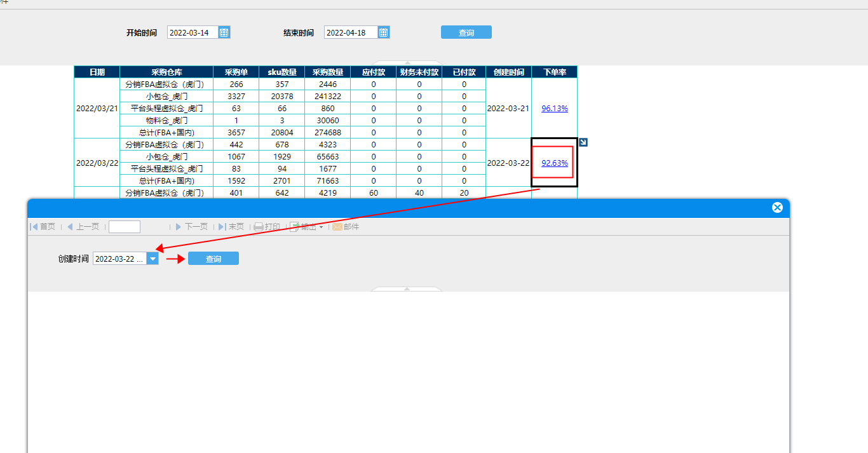Click the 241322 purchase quantity cell
The height and width of the screenshot is (453, 868).
[x=328, y=97]
